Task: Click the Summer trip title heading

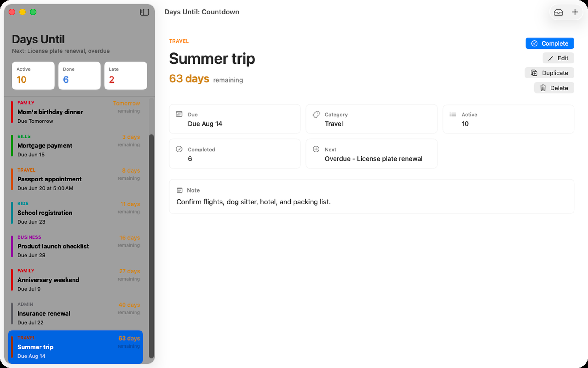Action: (212, 59)
